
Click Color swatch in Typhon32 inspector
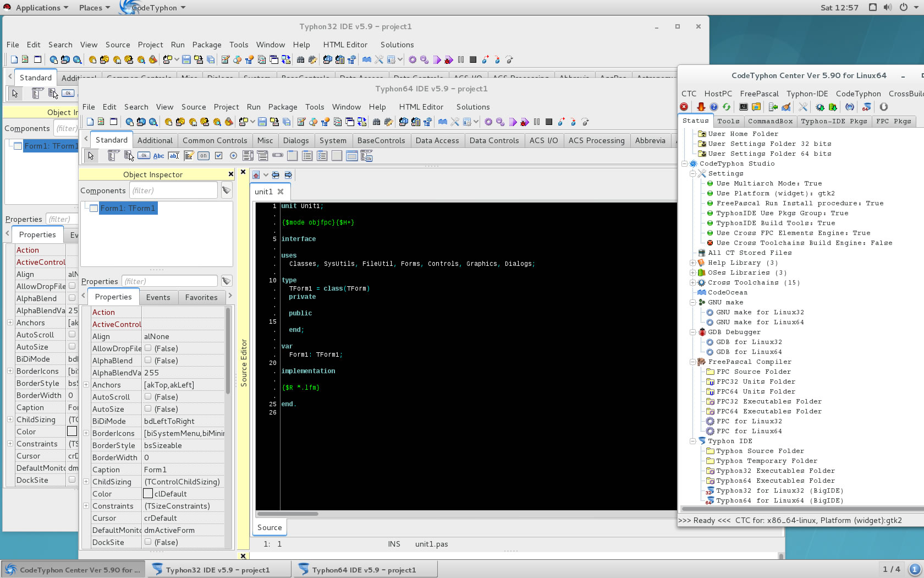(72, 431)
